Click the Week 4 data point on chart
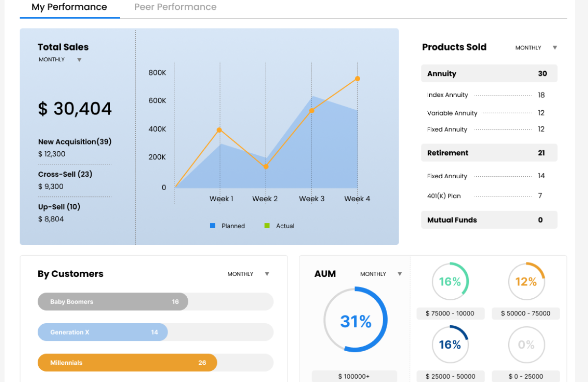 coord(357,78)
